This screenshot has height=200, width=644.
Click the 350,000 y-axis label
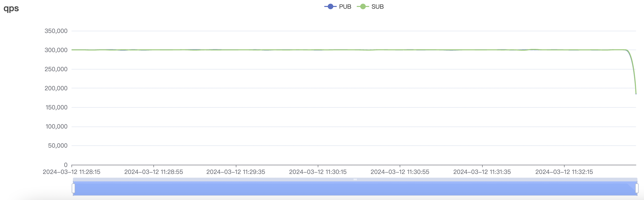pyautogui.click(x=56, y=31)
